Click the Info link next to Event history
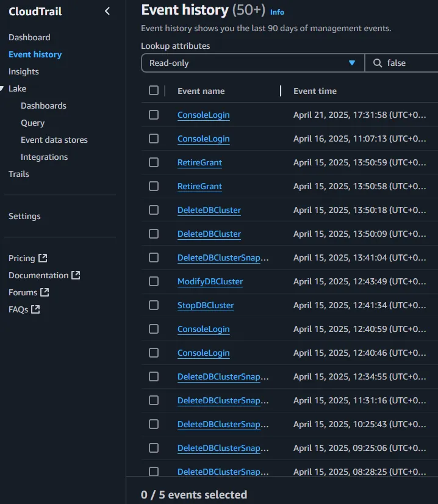This screenshot has height=504, width=438. [x=277, y=12]
